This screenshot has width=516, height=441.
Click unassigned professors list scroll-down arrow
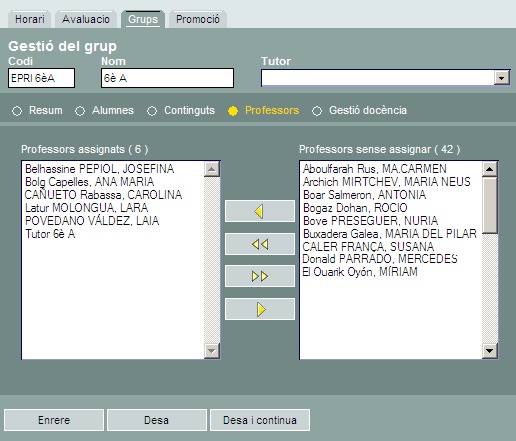(490, 351)
